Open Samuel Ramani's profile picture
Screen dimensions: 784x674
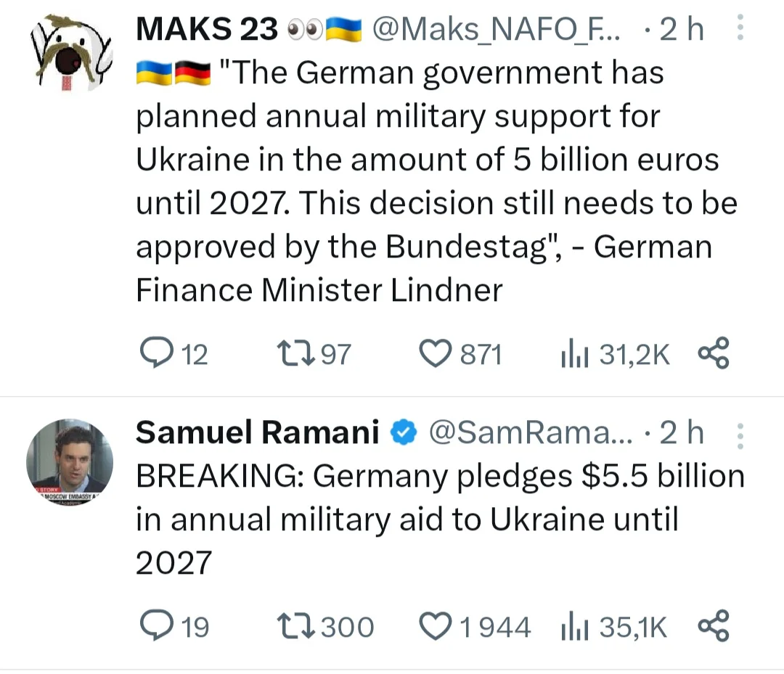[69, 462]
